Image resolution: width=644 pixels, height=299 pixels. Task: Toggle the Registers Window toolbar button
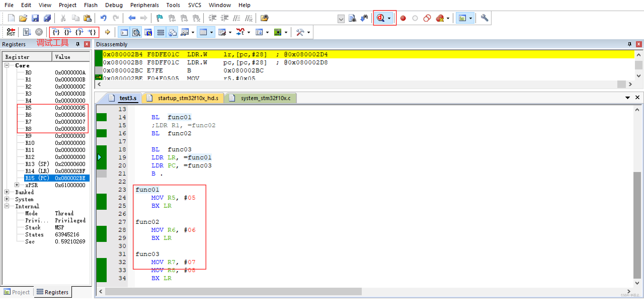[x=160, y=32]
